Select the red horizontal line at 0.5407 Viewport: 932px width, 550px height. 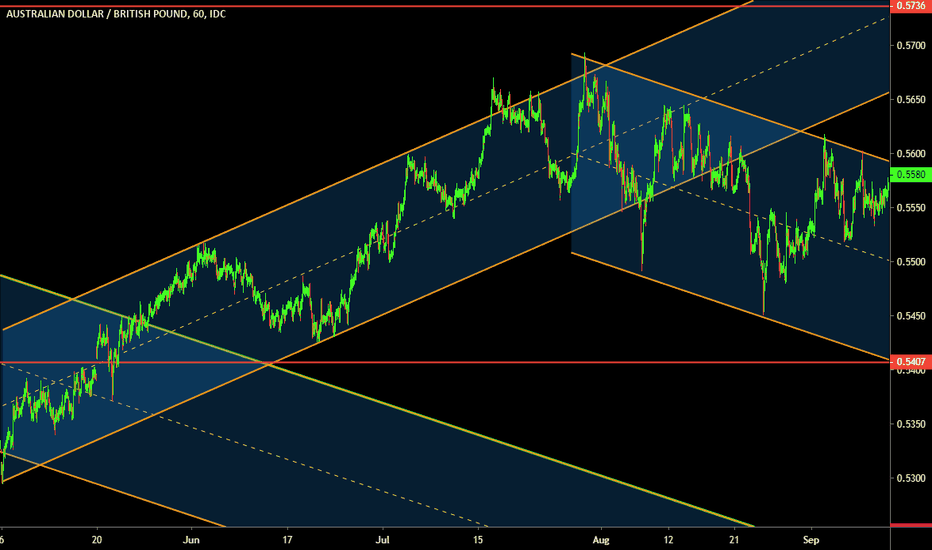click(x=445, y=362)
